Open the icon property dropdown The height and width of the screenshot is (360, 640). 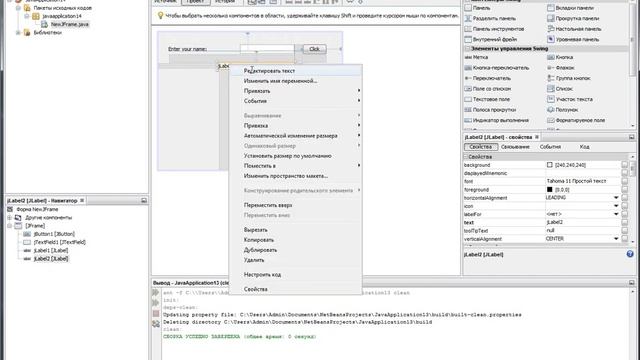[616, 206]
